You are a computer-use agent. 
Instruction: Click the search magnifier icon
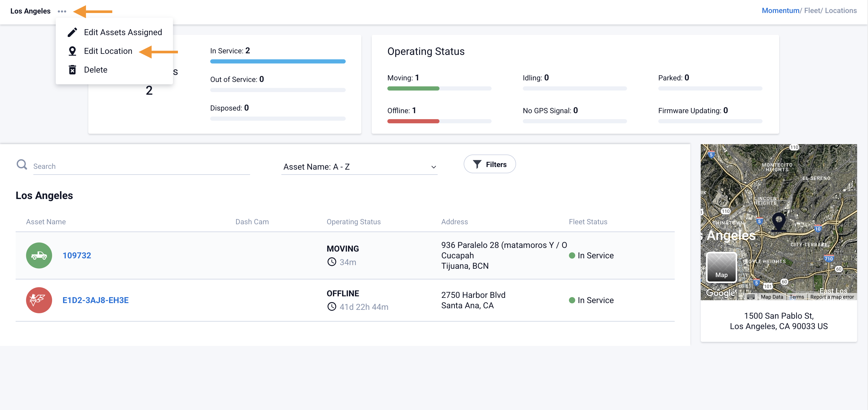click(x=22, y=165)
